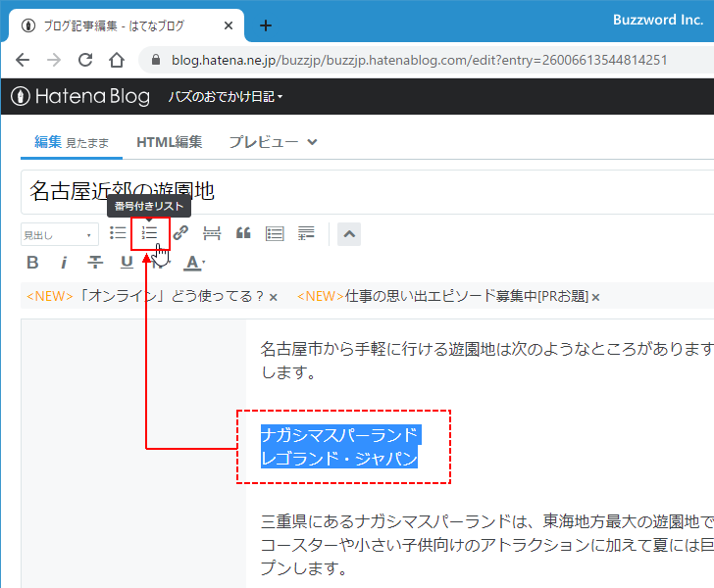Dismiss the 「オンライン」どう使ってる？ topic
The height and width of the screenshot is (588, 714).
[x=274, y=297]
